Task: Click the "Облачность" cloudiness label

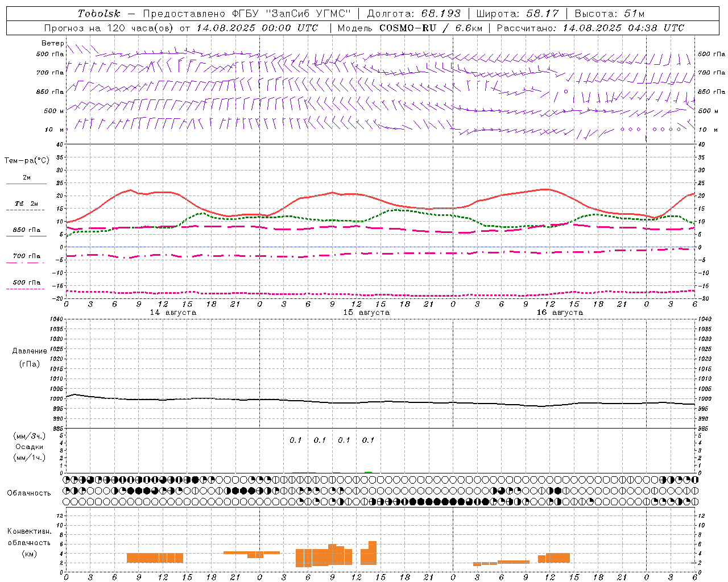Action: 29,493
